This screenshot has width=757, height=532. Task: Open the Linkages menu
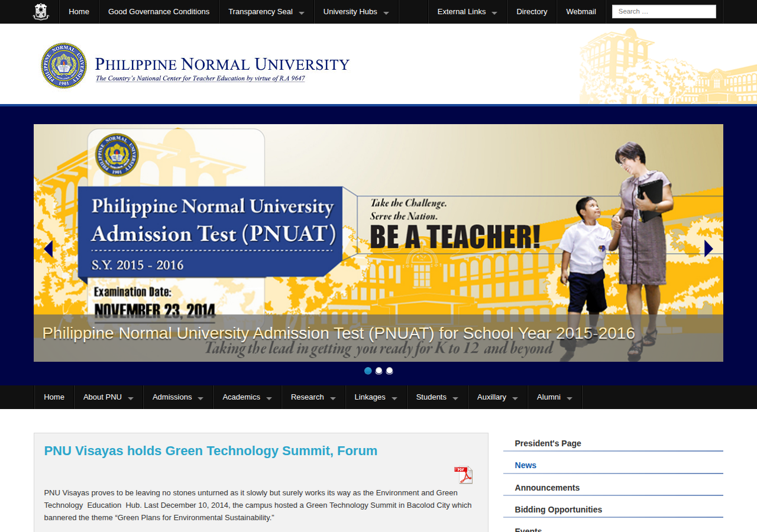(376, 397)
